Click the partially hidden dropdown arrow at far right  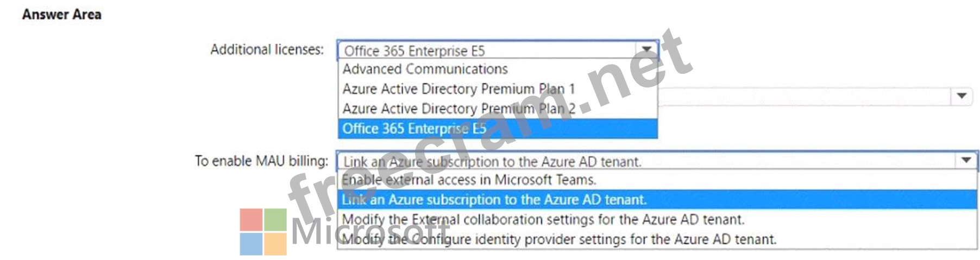click(961, 96)
